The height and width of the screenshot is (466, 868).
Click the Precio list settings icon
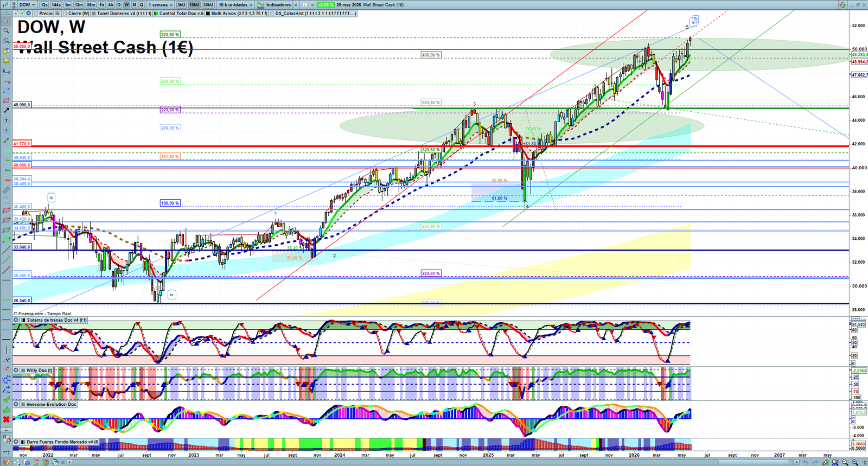pos(57,13)
